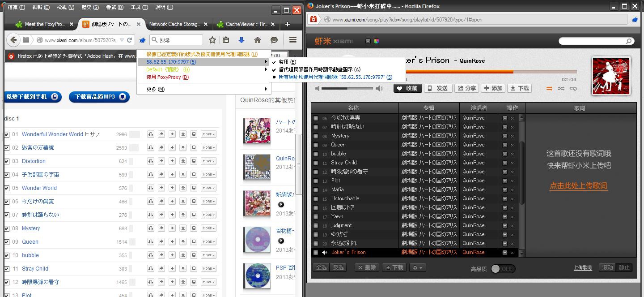Open the gear settings dropdown below the playlist
This screenshot has width=644, height=297.
(x=417, y=267)
